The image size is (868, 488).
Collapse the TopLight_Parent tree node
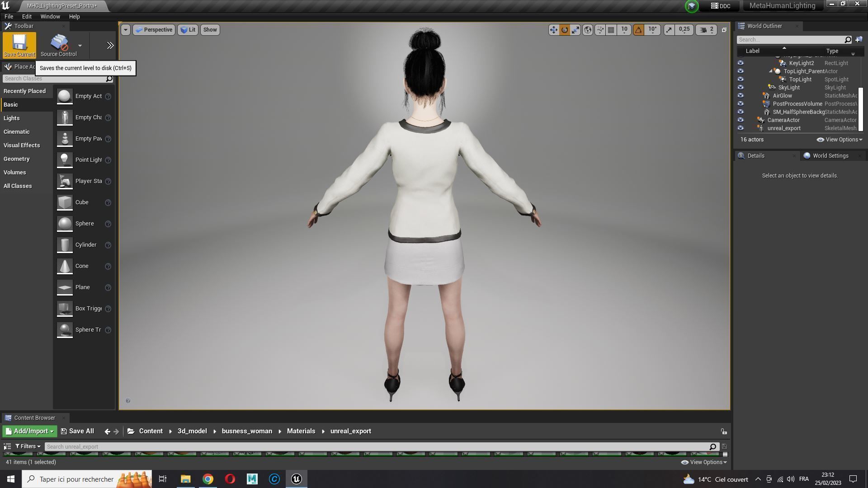[771, 71]
